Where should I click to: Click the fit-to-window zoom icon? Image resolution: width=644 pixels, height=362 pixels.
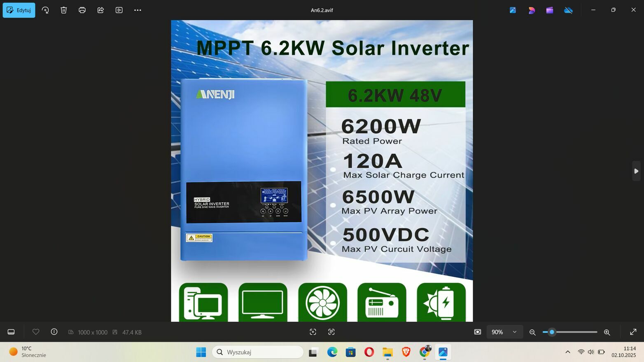[x=478, y=332]
